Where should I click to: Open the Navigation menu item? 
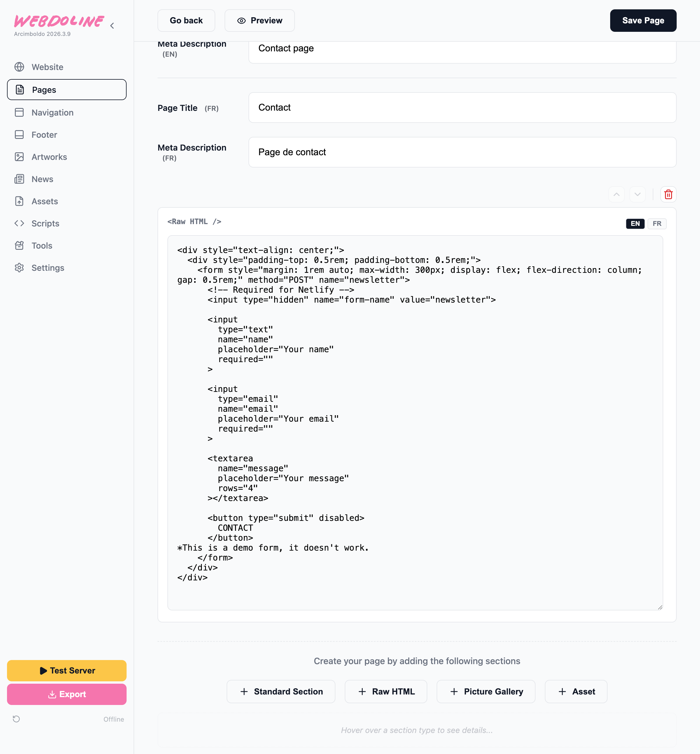coord(52,113)
